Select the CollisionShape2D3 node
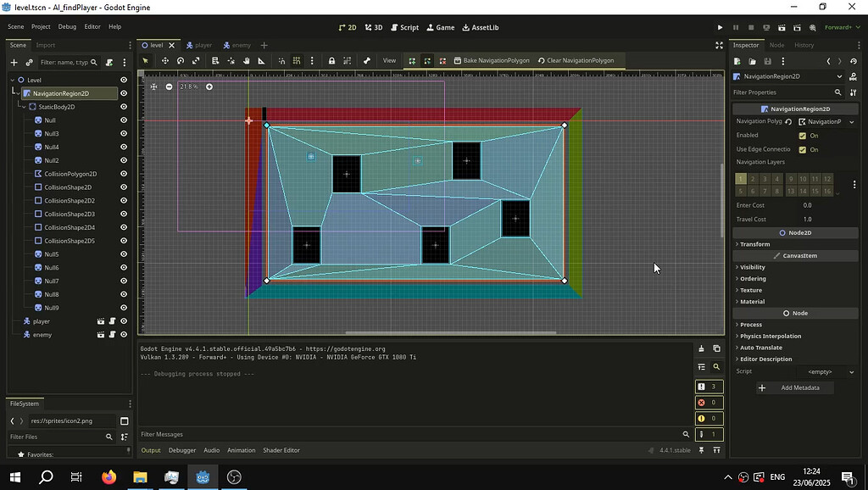The height and width of the screenshot is (490, 868). pyautogui.click(x=70, y=214)
